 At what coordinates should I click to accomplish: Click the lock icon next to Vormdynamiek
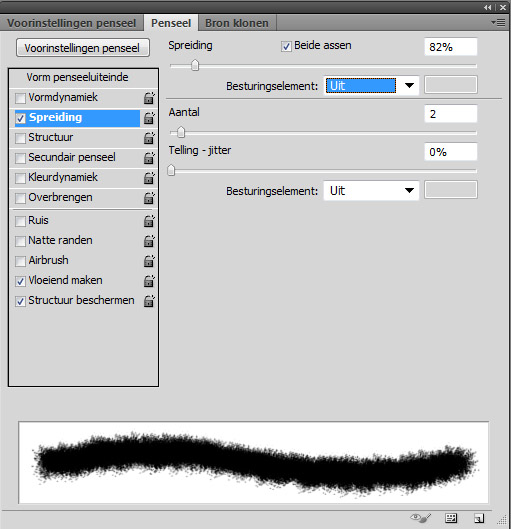point(149,98)
